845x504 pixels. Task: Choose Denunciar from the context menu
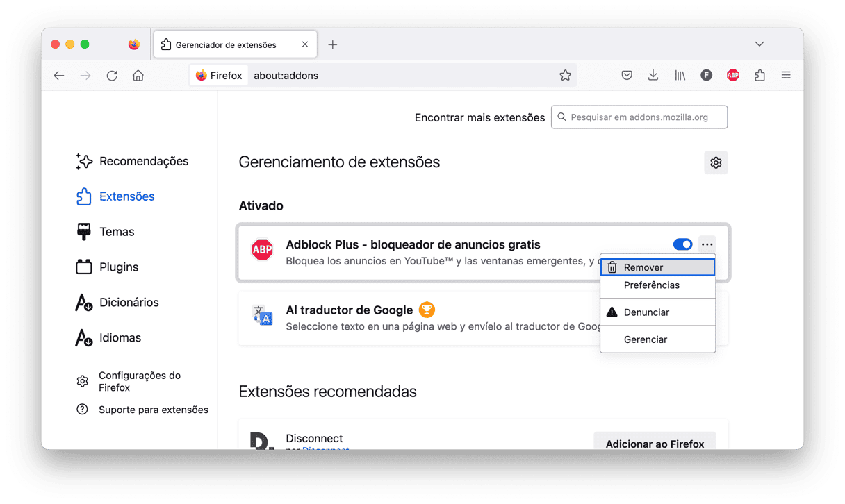pyautogui.click(x=658, y=312)
